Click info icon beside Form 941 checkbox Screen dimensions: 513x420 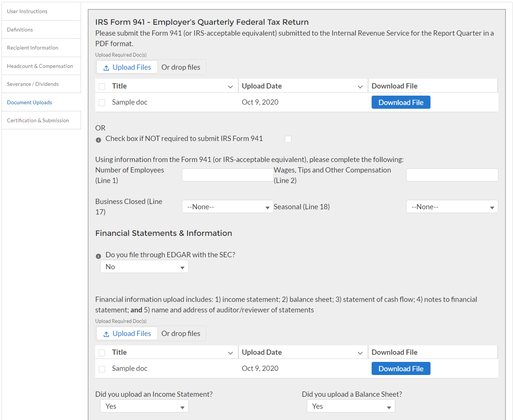click(98, 140)
